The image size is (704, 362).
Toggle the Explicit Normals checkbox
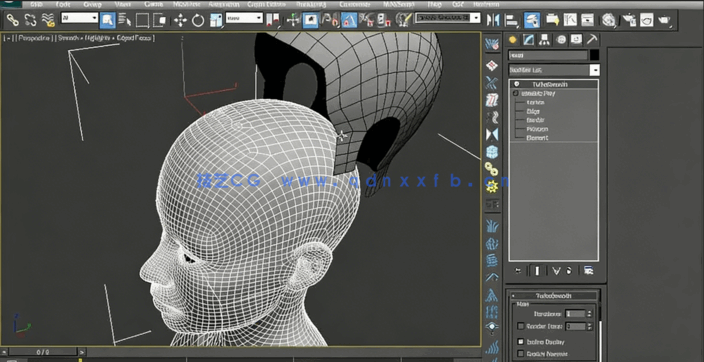[x=521, y=353]
